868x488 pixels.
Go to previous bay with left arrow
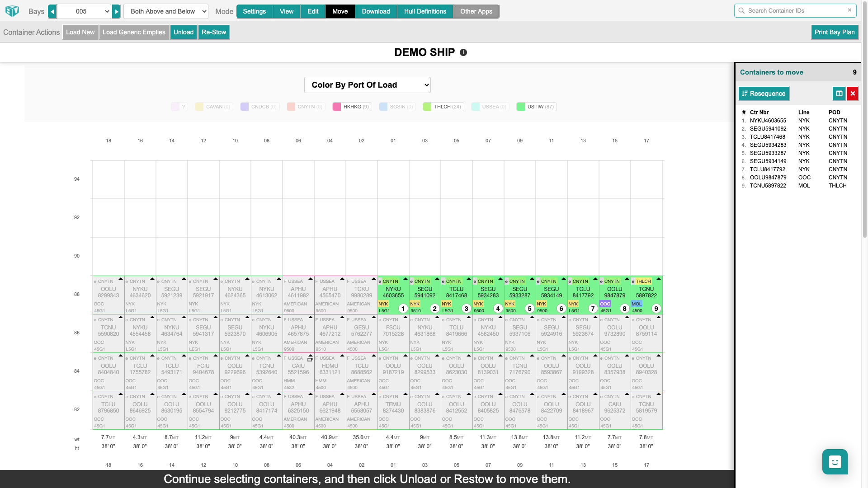tap(52, 11)
